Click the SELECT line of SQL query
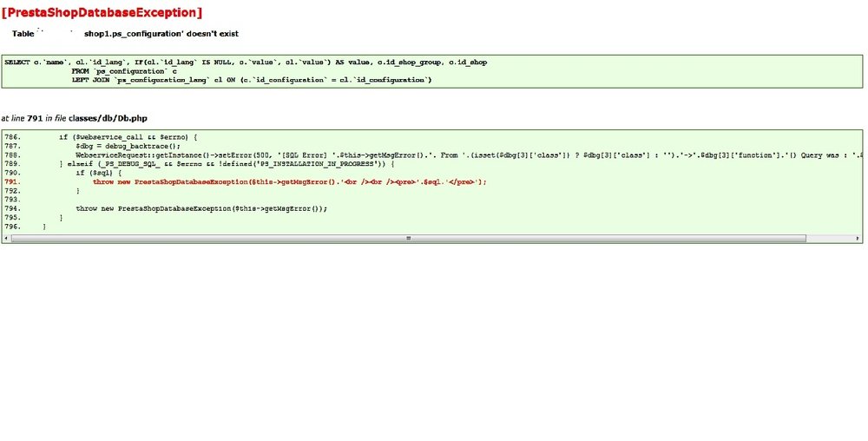This screenshot has width=868, height=441. tap(246, 63)
